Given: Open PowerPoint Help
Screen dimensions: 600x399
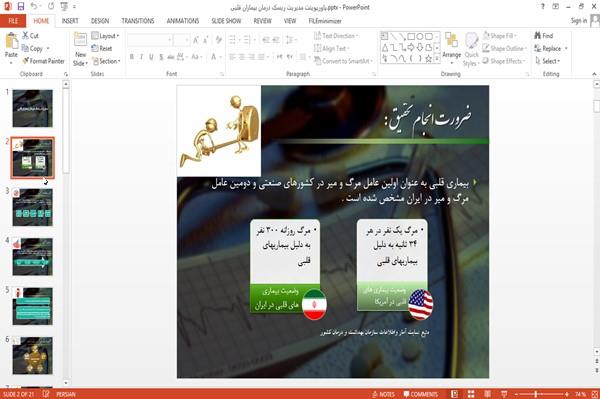Looking at the screenshot, I should coord(543,7).
